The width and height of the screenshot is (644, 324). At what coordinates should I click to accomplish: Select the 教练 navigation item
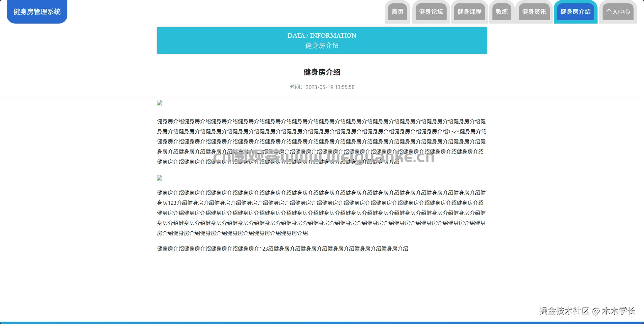click(502, 11)
